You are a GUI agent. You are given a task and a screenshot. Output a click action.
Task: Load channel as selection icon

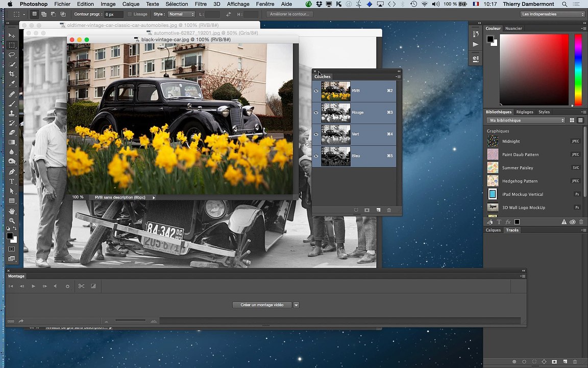[356, 210]
